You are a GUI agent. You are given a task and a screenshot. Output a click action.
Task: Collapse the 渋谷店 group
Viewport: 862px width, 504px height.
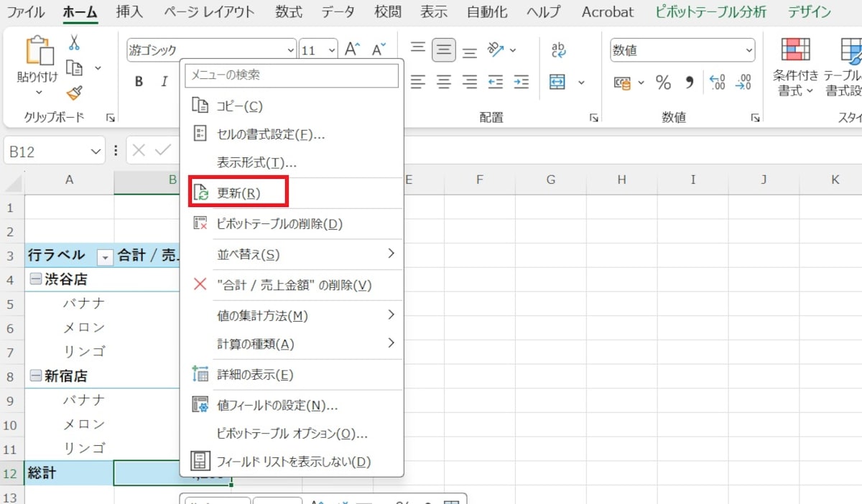(35, 280)
